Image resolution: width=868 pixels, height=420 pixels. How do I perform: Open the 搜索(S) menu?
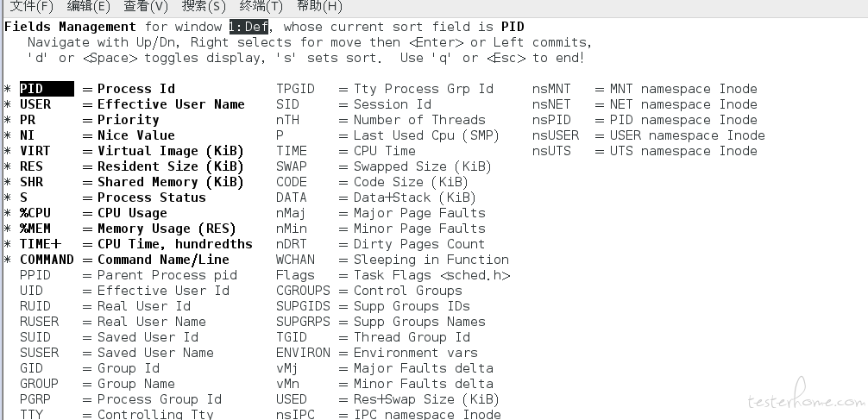(x=204, y=7)
